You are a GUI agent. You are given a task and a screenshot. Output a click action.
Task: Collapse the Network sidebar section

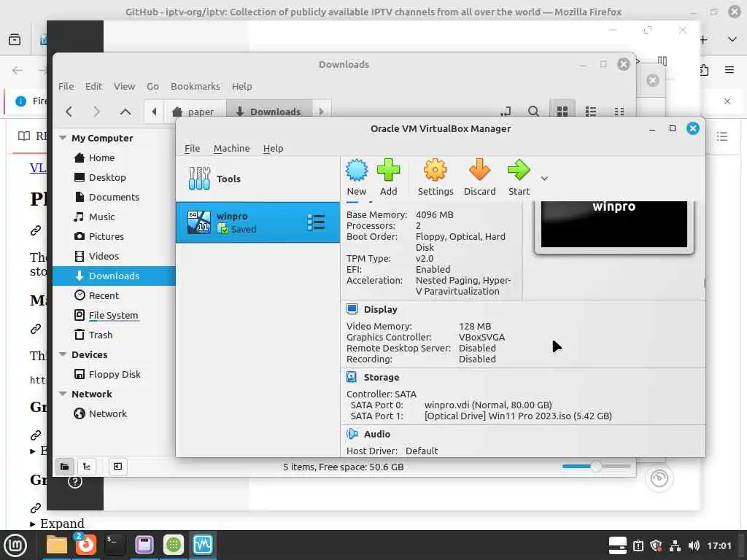(63, 394)
